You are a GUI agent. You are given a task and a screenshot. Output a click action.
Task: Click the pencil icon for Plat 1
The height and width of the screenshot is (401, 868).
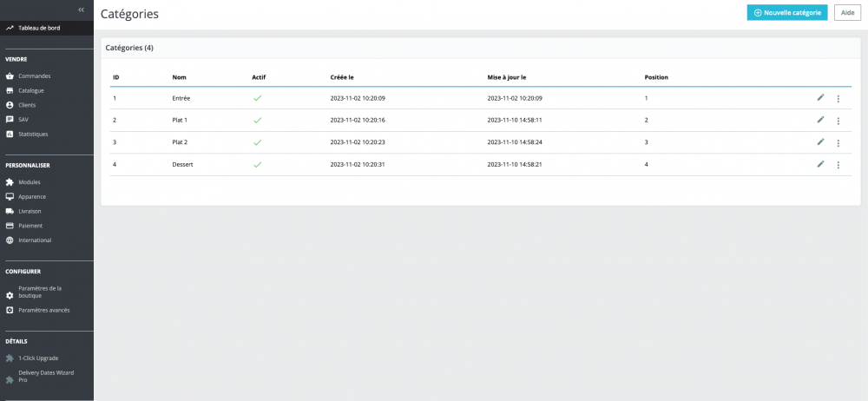pos(820,120)
